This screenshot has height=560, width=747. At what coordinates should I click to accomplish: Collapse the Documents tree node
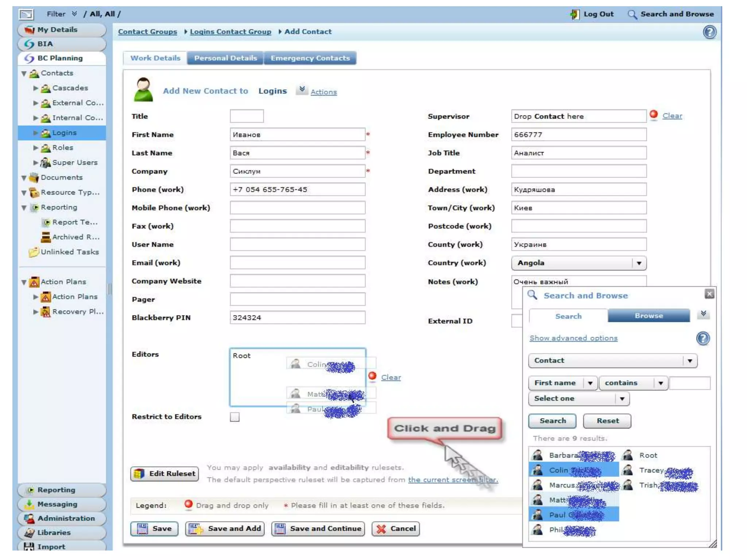tap(24, 178)
